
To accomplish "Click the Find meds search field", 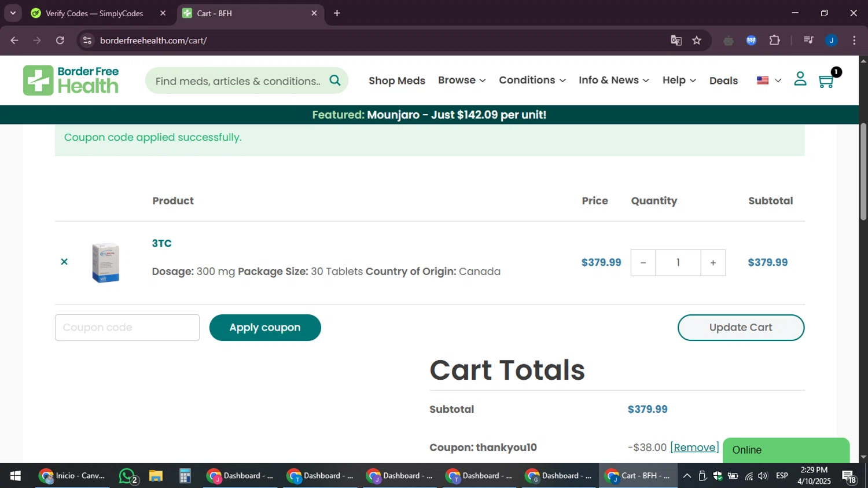I will (x=238, y=81).
